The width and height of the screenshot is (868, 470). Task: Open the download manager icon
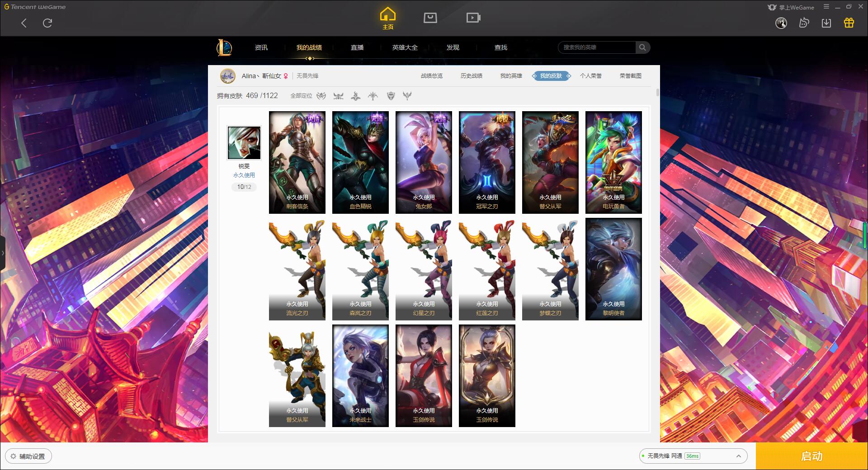click(x=826, y=23)
